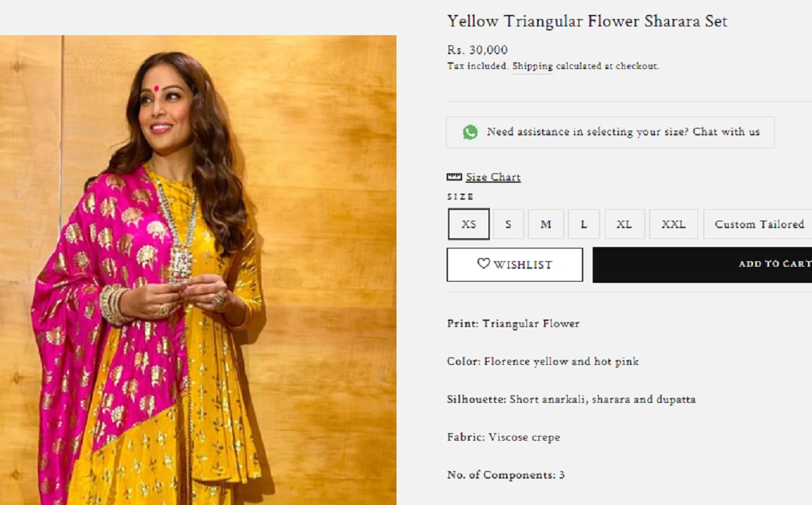Click the Rs. 30,000 price text
Screen dimensions: 812x505
[477, 50]
